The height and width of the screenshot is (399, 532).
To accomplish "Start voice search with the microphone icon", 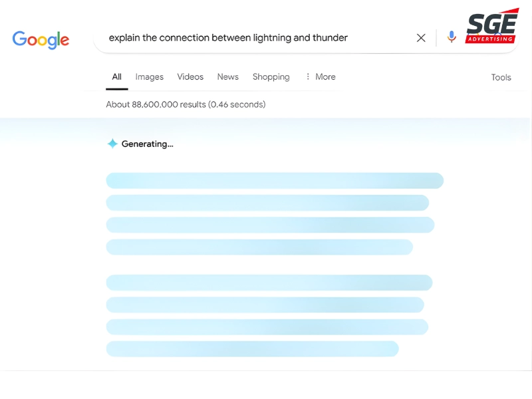I will click(x=452, y=37).
